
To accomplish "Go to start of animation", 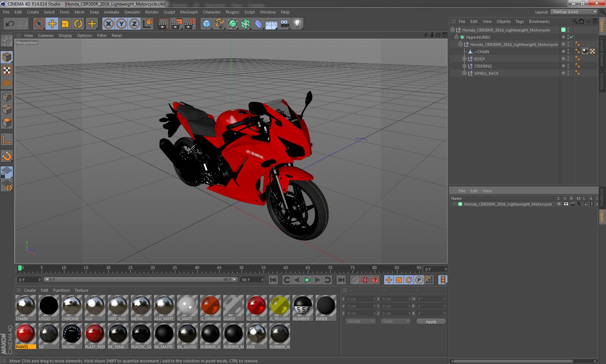I will [x=273, y=280].
